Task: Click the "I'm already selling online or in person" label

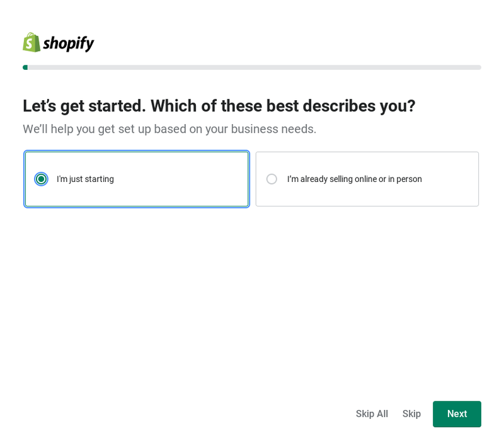Action: [x=354, y=179]
